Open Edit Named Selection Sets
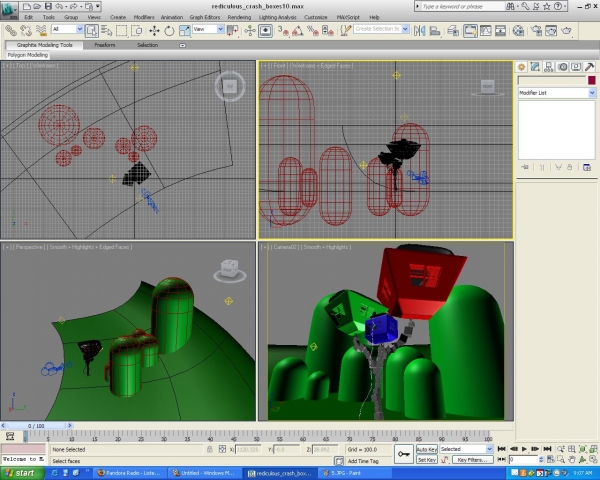The height and width of the screenshot is (480, 600). click(346, 30)
